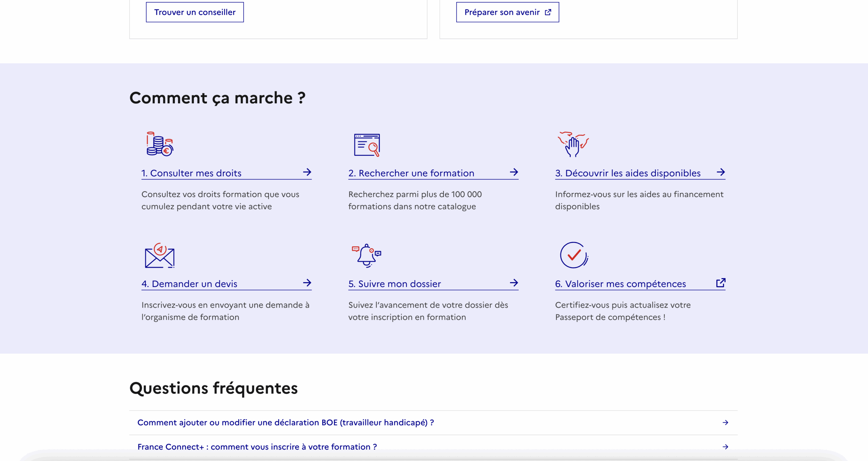Click the search catalogue icon above Rechercher une formation
Image resolution: width=868 pixels, height=461 pixels.
[366, 145]
